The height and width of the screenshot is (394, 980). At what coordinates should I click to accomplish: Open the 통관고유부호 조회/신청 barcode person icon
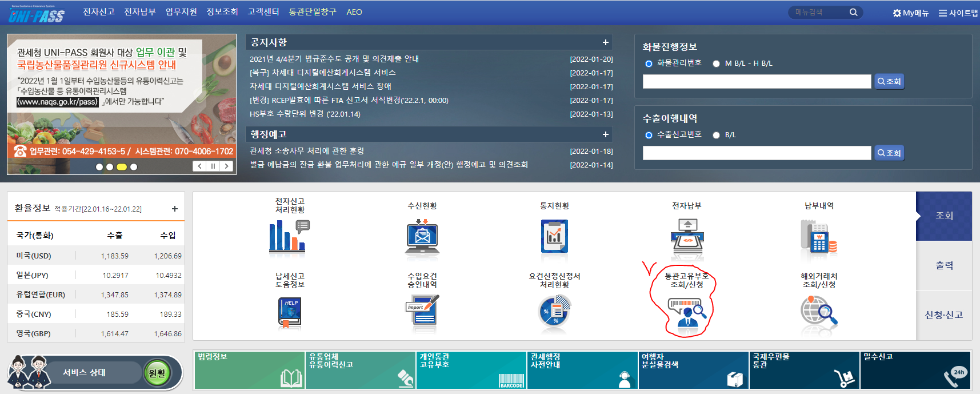(x=687, y=312)
